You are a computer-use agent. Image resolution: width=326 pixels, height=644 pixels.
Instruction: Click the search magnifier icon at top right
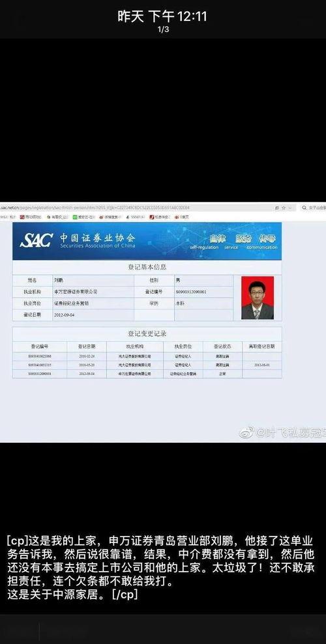[x=304, y=208]
